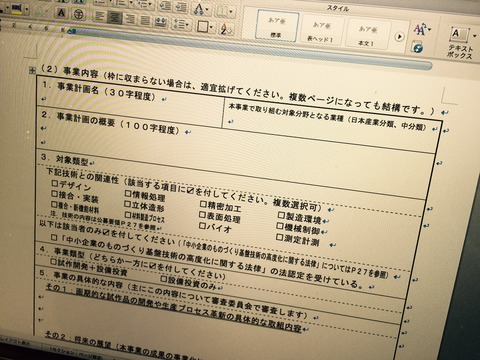
Task: Open the dropdown next to the columns icon
Action: (231, 13)
